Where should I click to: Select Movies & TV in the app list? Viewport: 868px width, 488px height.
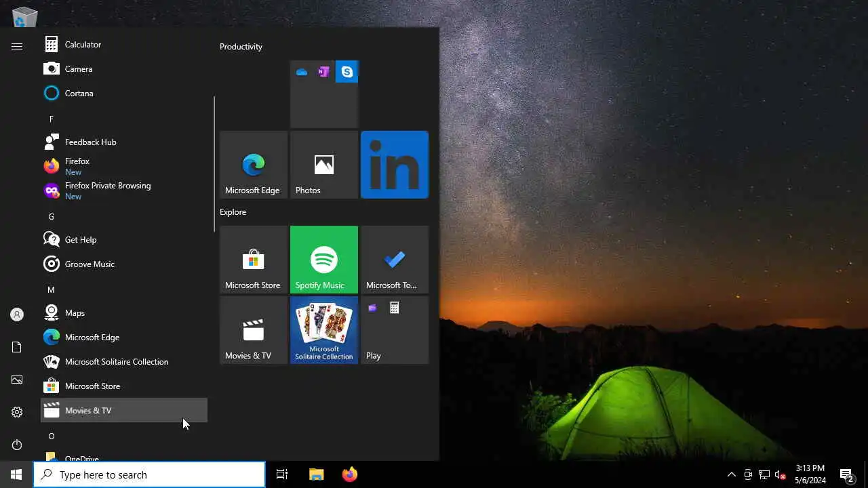(x=124, y=411)
